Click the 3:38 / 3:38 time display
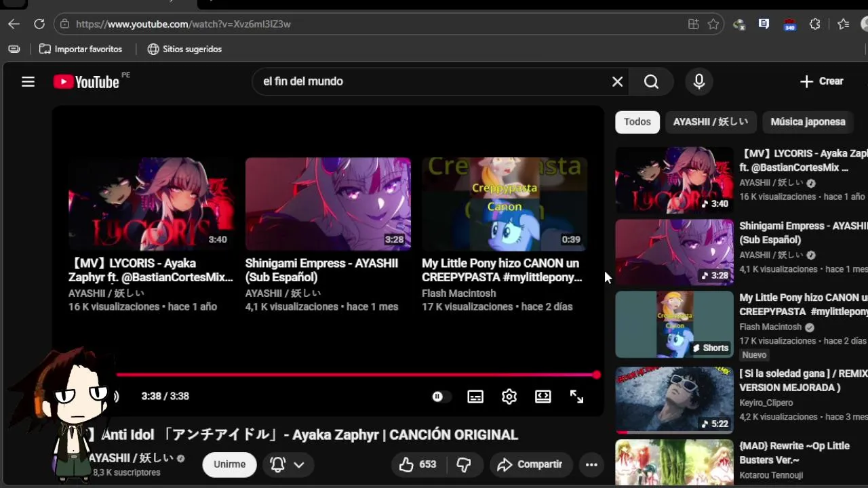The width and height of the screenshot is (868, 488). (x=165, y=396)
